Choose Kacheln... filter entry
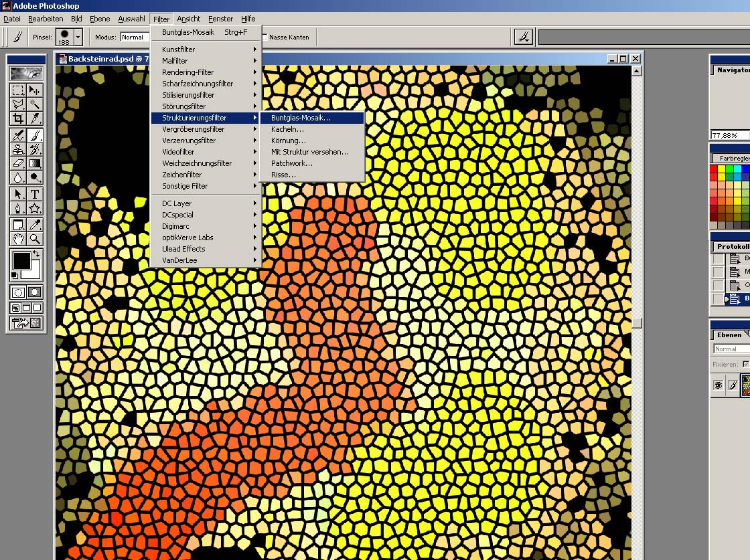Image resolution: width=750 pixels, height=560 pixels. pyautogui.click(x=312, y=129)
